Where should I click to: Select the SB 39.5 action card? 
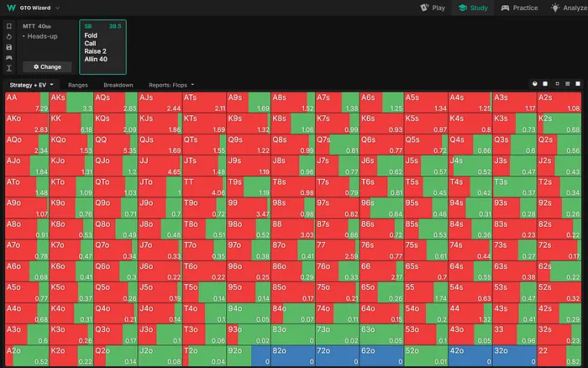[102, 46]
